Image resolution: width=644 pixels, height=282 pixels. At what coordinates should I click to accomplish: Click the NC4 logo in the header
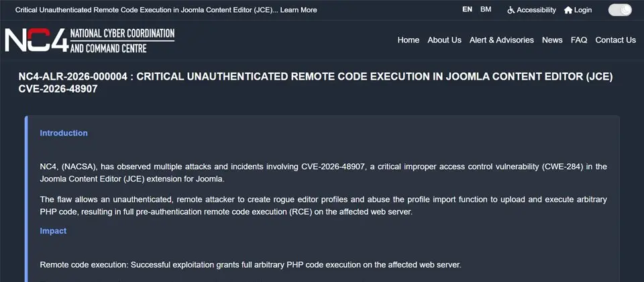(36, 40)
